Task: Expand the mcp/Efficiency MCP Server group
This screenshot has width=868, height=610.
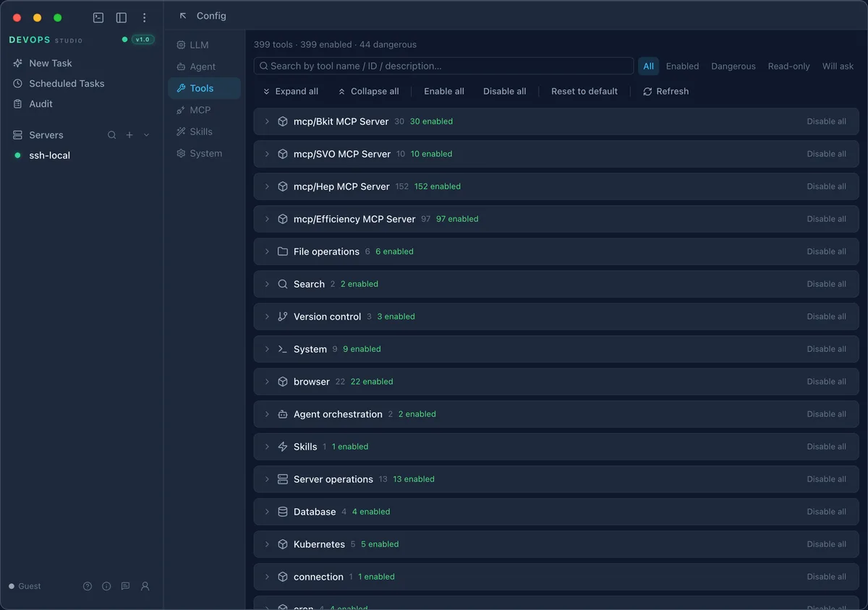Action: [267, 219]
